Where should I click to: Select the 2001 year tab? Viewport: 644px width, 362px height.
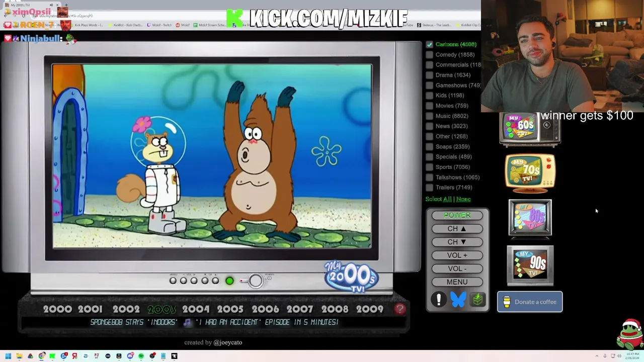pos(91,309)
